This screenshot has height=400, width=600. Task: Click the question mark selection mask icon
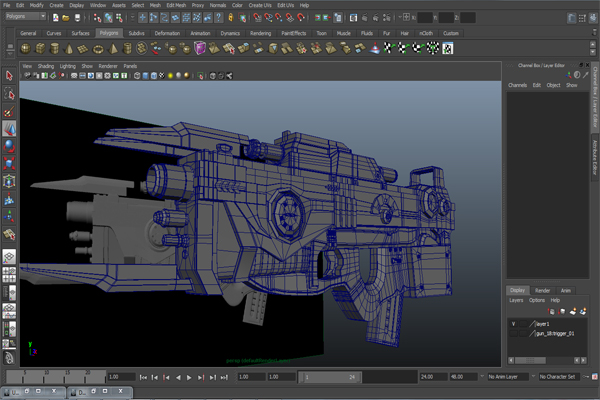pos(218,18)
